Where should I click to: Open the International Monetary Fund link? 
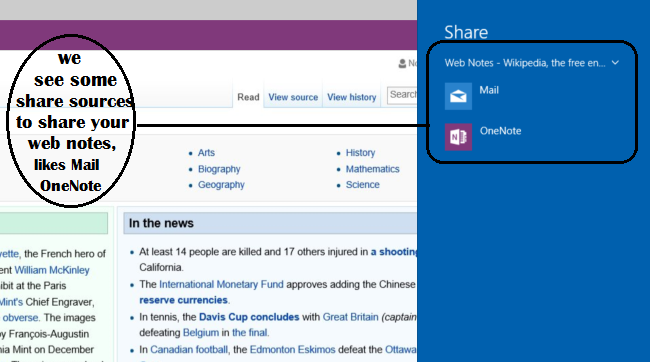click(221, 284)
